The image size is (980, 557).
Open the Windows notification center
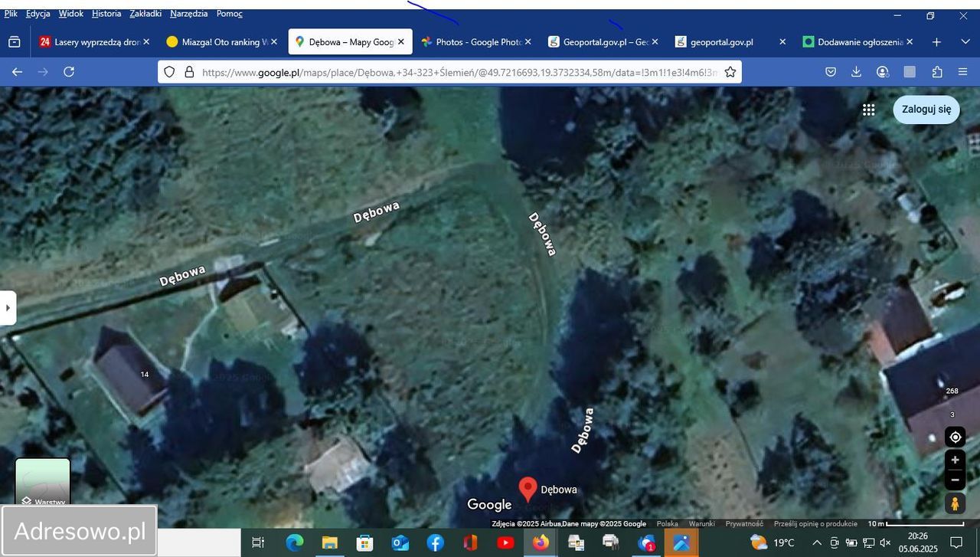pyautogui.click(x=956, y=542)
